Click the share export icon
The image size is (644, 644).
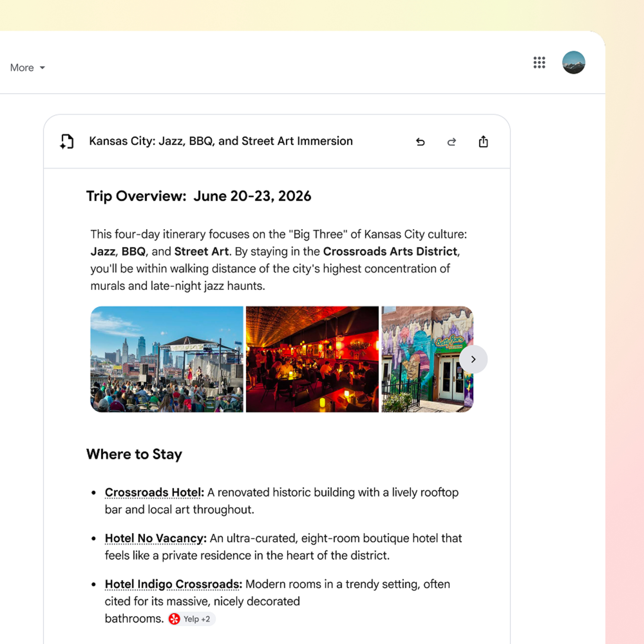pyautogui.click(x=483, y=141)
